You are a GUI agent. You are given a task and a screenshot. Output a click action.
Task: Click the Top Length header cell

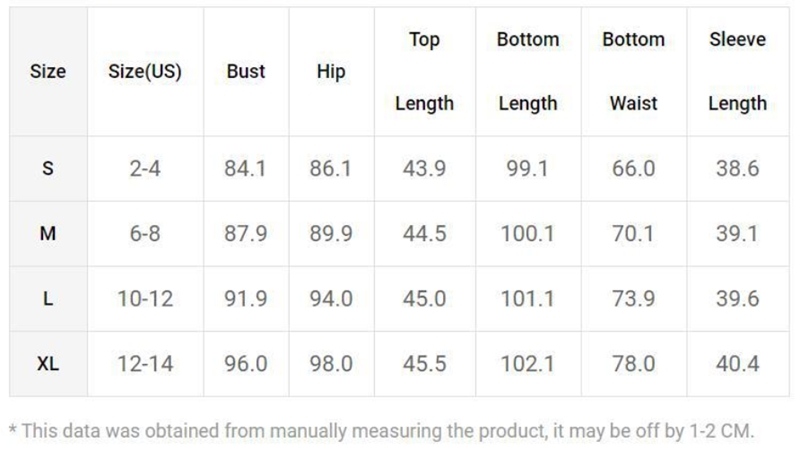(424, 72)
